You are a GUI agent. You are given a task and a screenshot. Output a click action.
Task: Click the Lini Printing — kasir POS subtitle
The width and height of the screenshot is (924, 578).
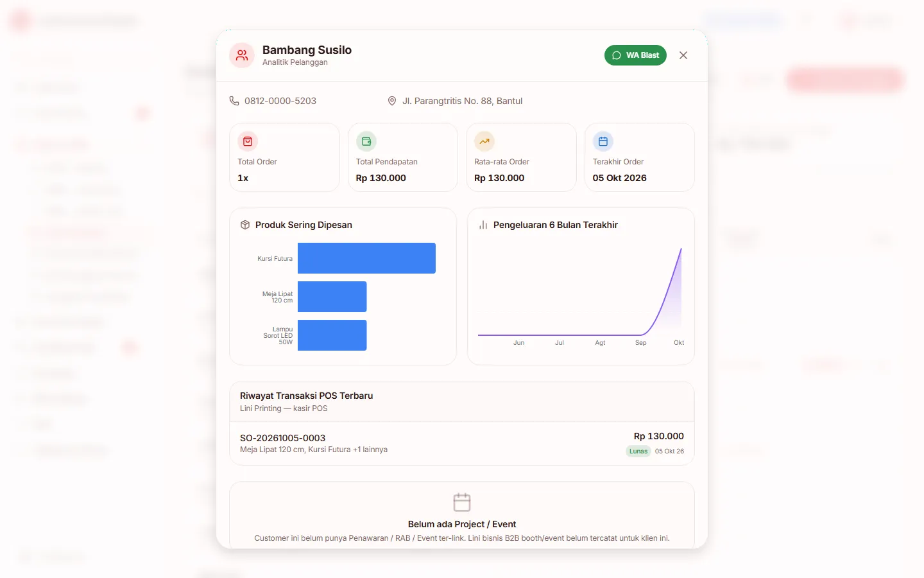pos(284,408)
